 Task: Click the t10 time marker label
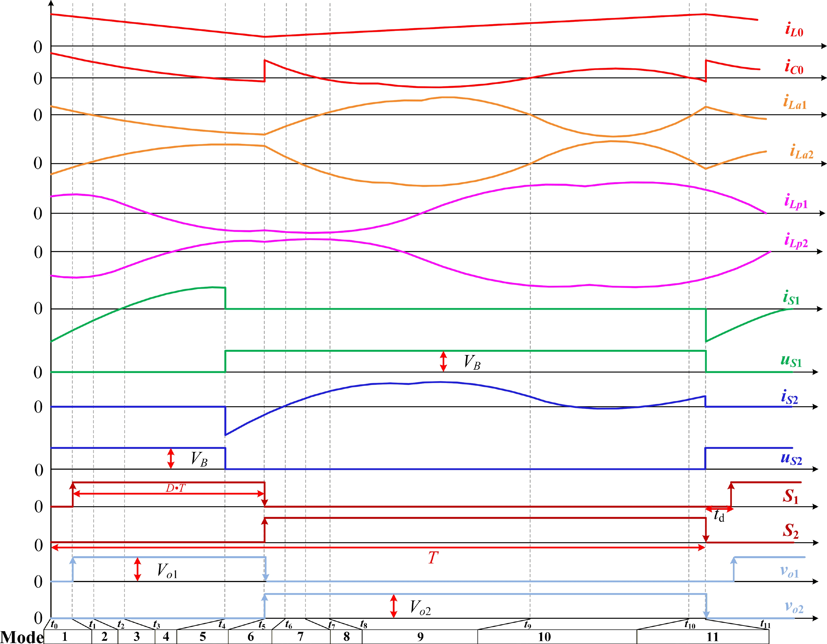click(x=690, y=624)
